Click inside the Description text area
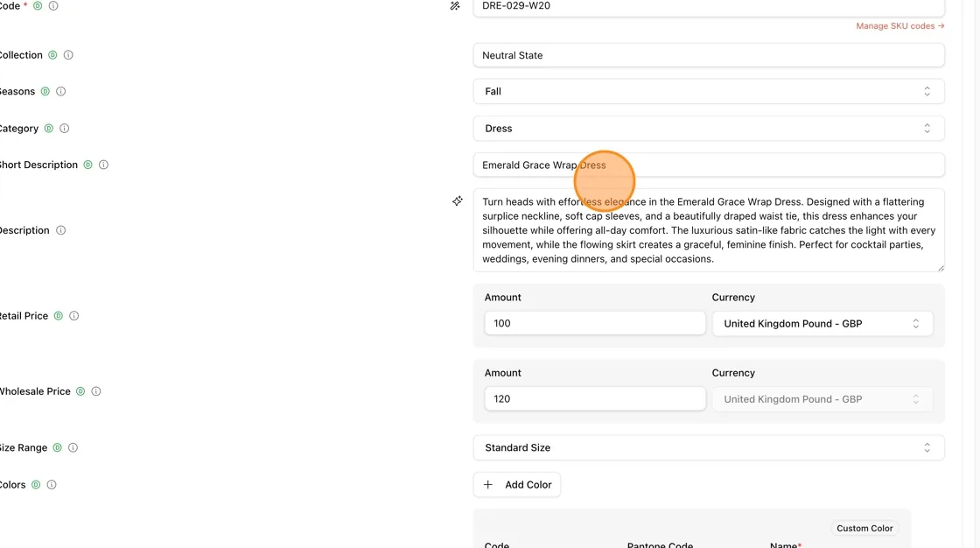Viewport: 980px width, 548px height. pos(709,230)
